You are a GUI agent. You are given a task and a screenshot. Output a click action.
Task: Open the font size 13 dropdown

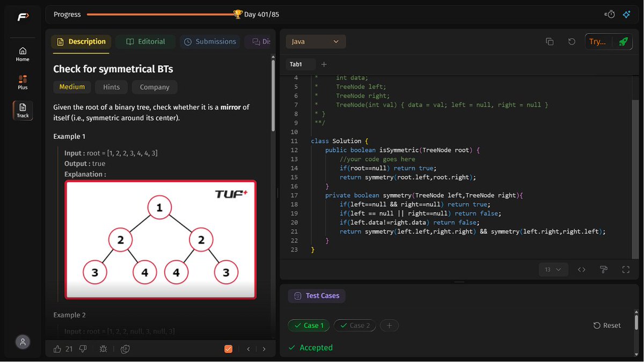pos(553,269)
